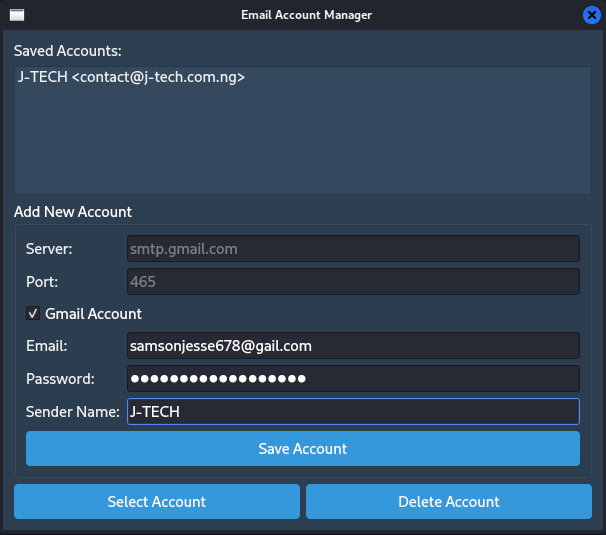
Task: Click the Sender Name label text
Action: point(73,412)
